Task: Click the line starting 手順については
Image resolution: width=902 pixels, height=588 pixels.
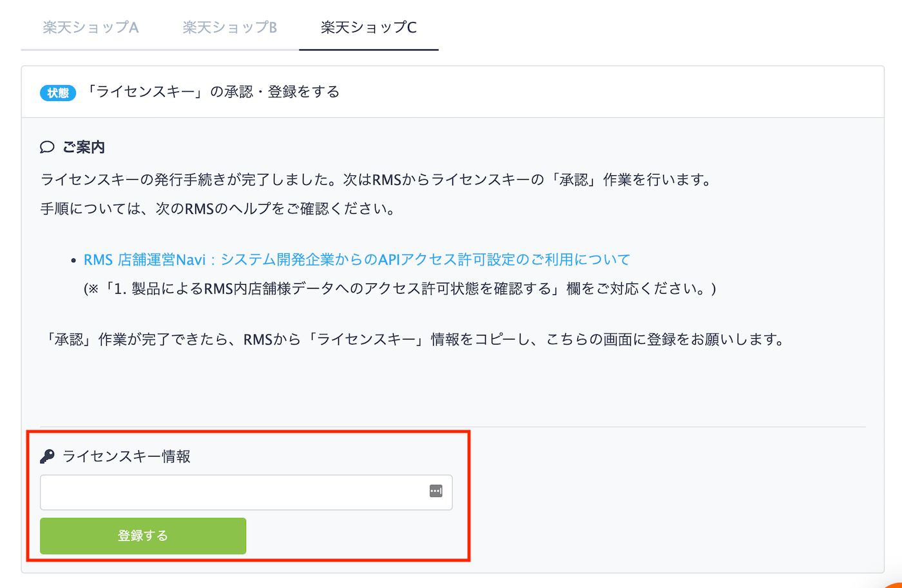Action: pyautogui.click(x=218, y=209)
